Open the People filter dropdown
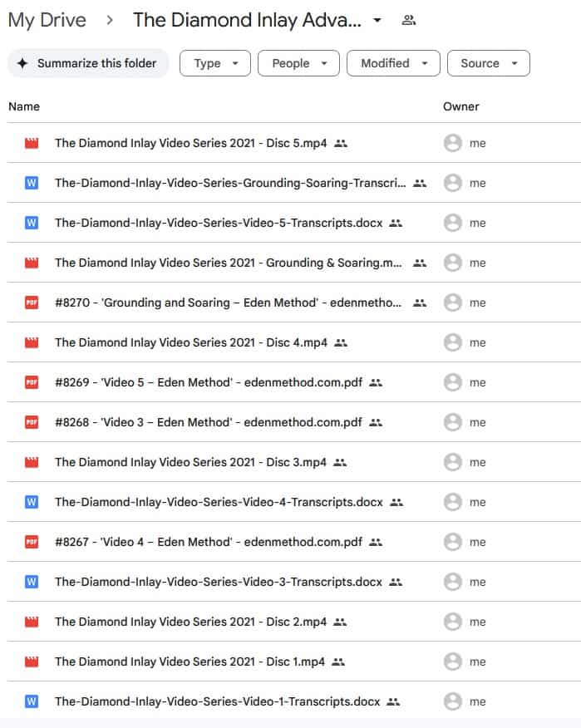581x728 pixels. pos(298,63)
